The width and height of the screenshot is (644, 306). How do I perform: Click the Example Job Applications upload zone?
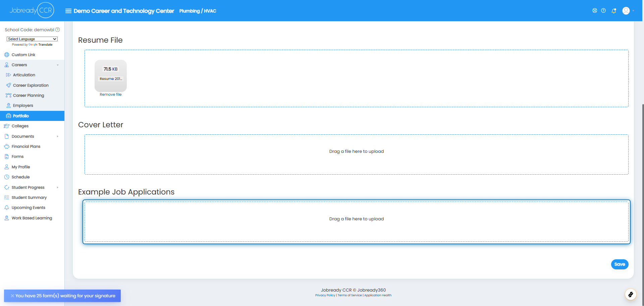pos(356,222)
